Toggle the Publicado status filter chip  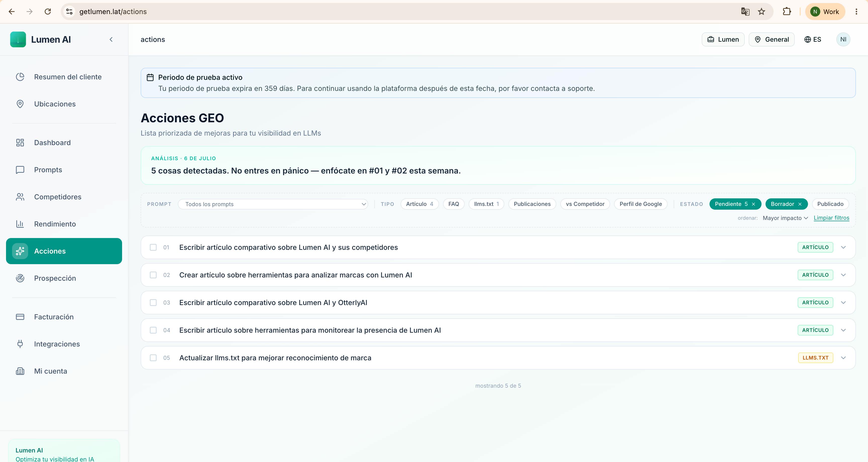pos(830,204)
